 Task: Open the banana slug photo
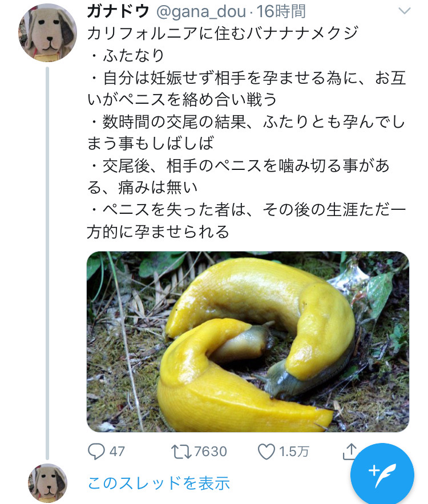point(248,342)
